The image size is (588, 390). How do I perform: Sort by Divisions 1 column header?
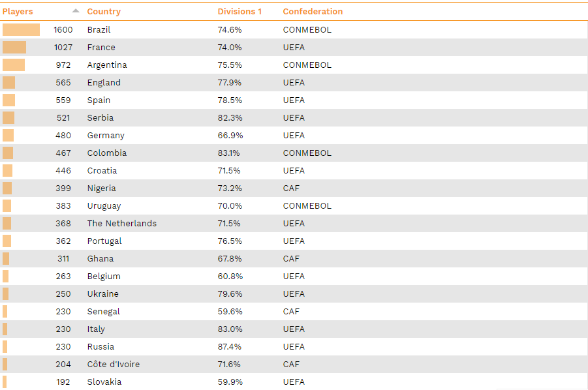coord(240,12)
